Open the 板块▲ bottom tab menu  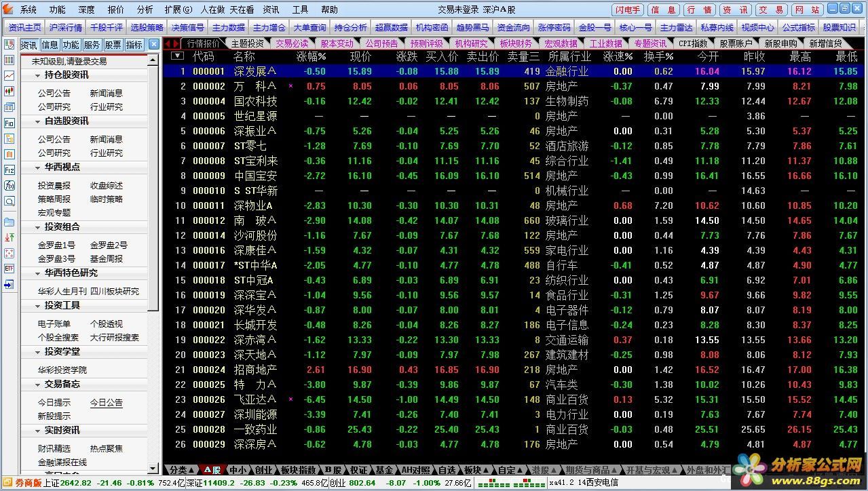[477, 470]
